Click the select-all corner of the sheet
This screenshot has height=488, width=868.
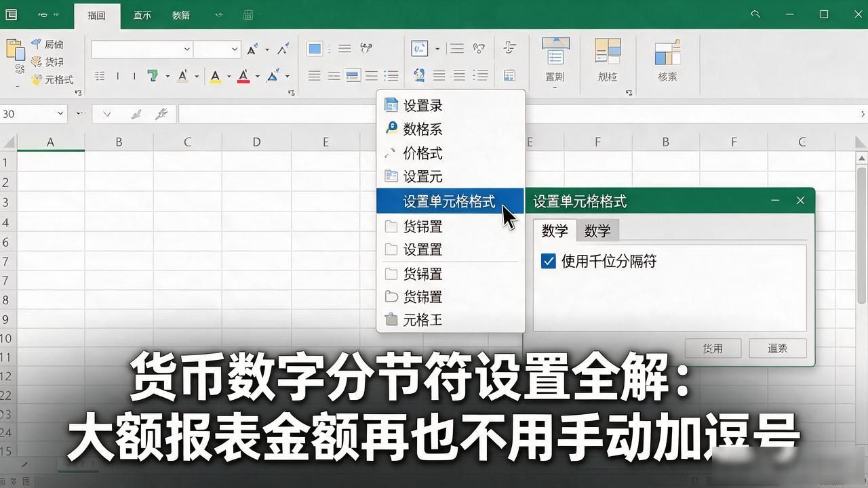[x=8, y=142]
